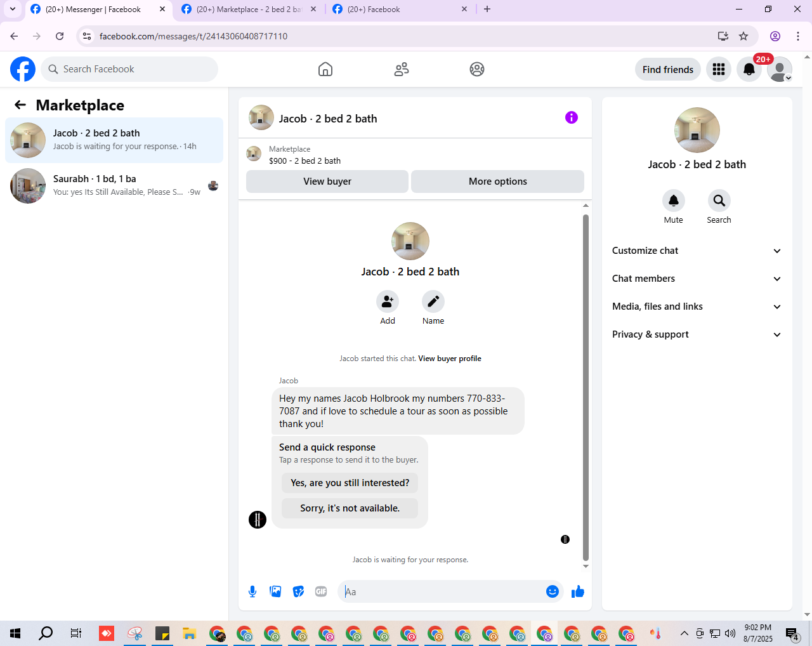Close the (20+) Facebook browser tab

click(464, 10)
